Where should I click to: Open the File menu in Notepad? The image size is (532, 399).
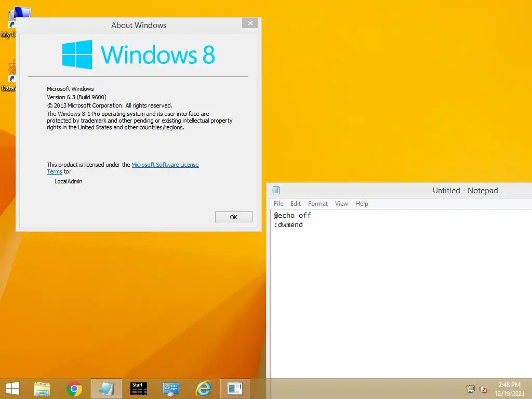(x=278, y=204)
